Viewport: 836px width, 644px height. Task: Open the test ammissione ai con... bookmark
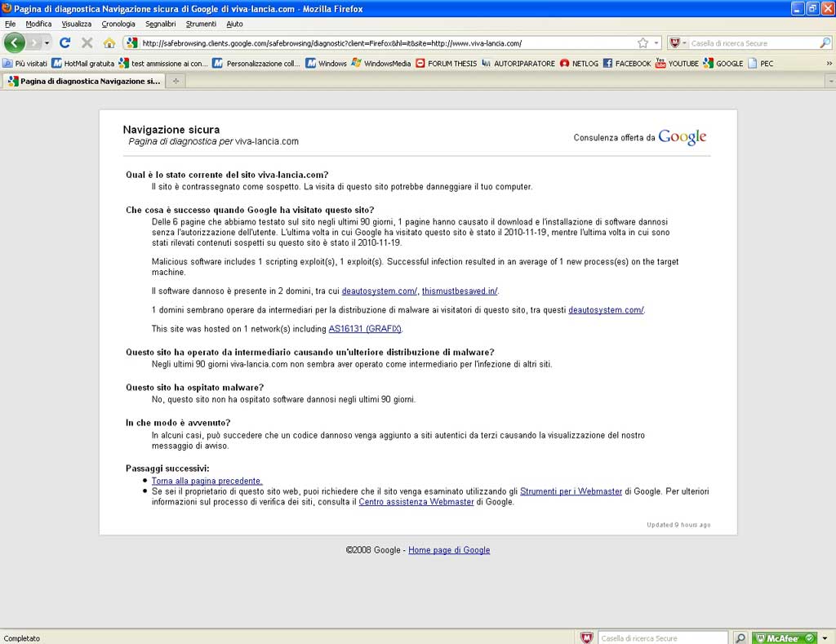(x=163, y=64)
